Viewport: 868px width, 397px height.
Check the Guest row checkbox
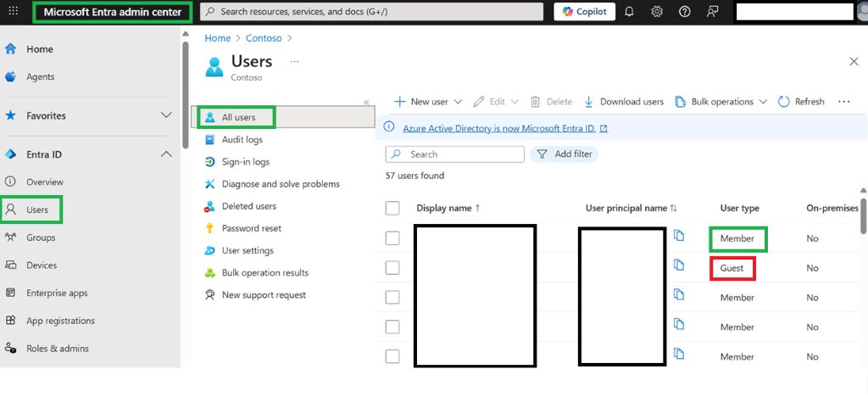(392, 267)
